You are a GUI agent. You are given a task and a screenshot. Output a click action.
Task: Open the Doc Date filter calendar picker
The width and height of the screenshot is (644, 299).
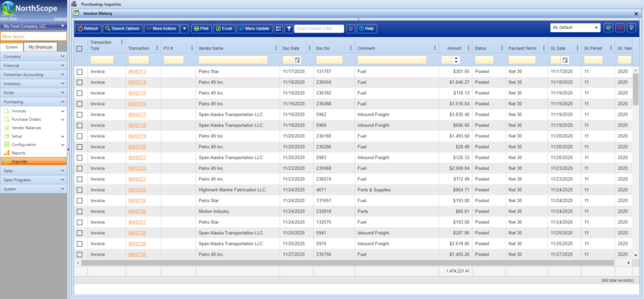point(297,60)
